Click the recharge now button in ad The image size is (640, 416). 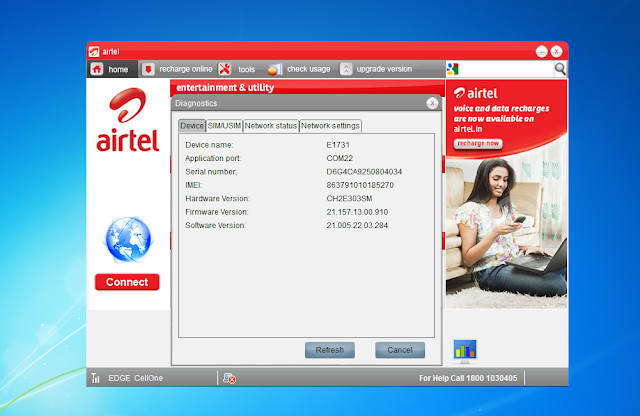click(478, 143)
